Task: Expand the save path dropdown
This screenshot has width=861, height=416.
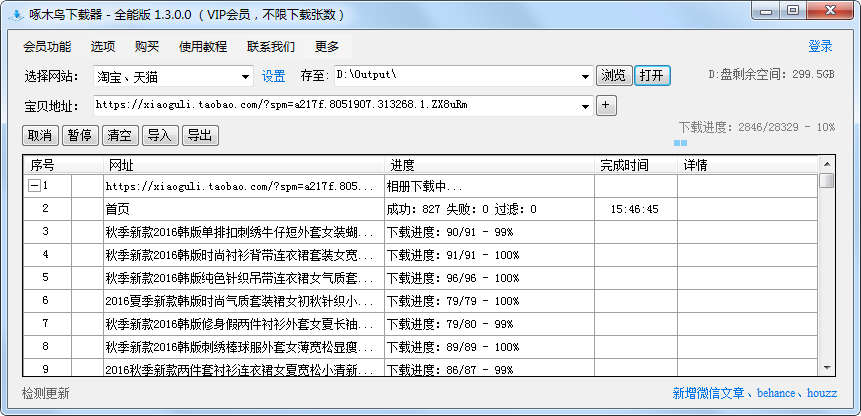Action: tap(586, 77)
